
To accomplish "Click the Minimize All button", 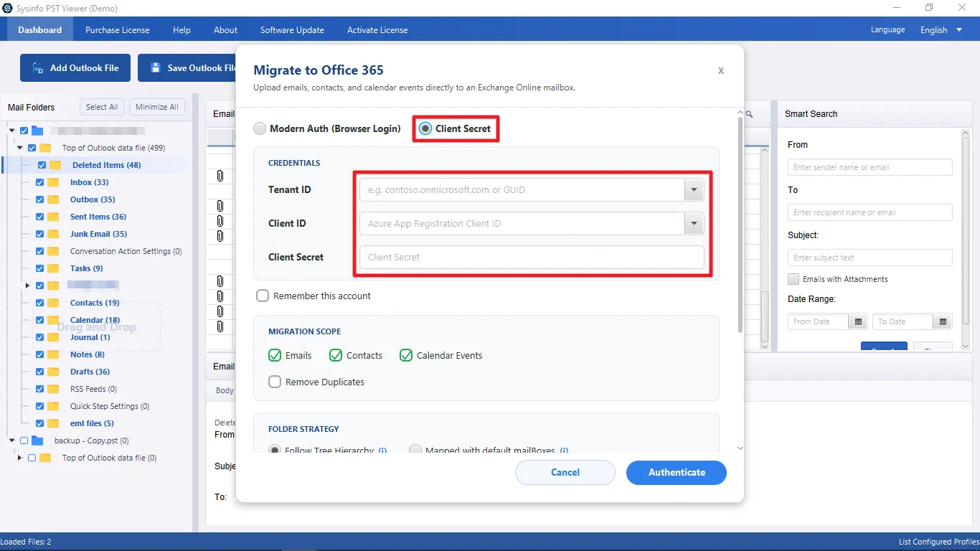I will 157,107.
